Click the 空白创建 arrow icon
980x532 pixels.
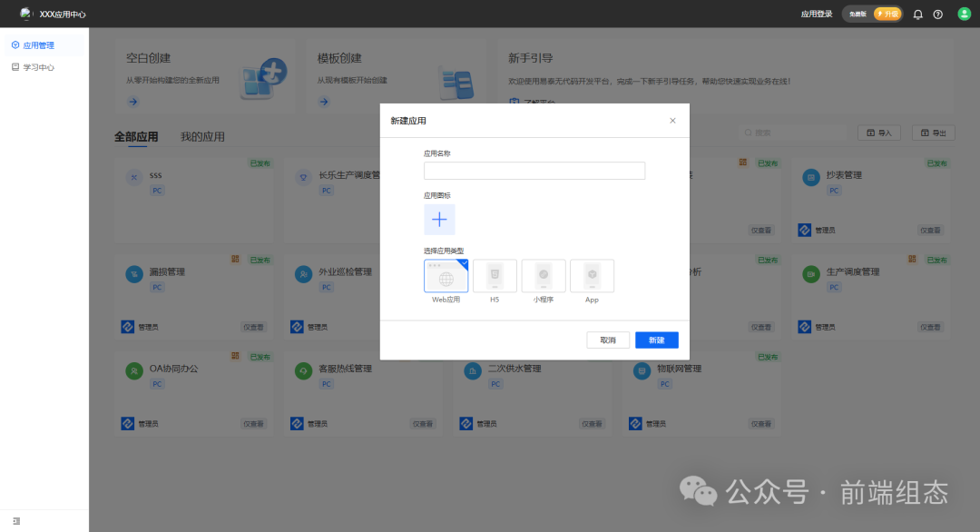coord(133,102)
